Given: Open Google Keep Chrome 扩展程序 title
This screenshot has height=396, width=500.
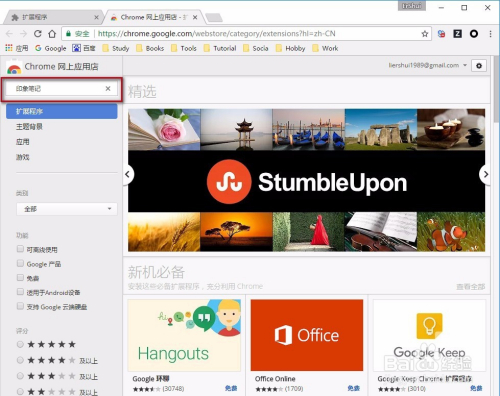Looking at the screenshot, I should pyautogui.click(x=425, y=379).
